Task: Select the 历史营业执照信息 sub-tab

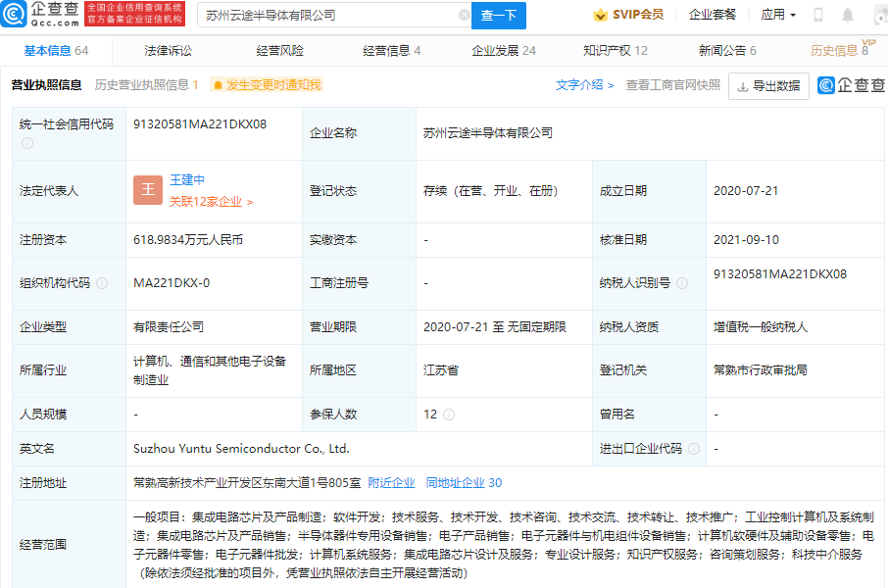Action: click(146, 85)
